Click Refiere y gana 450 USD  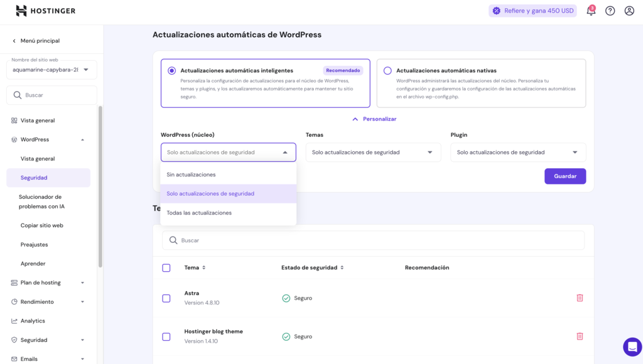[532, 10]
